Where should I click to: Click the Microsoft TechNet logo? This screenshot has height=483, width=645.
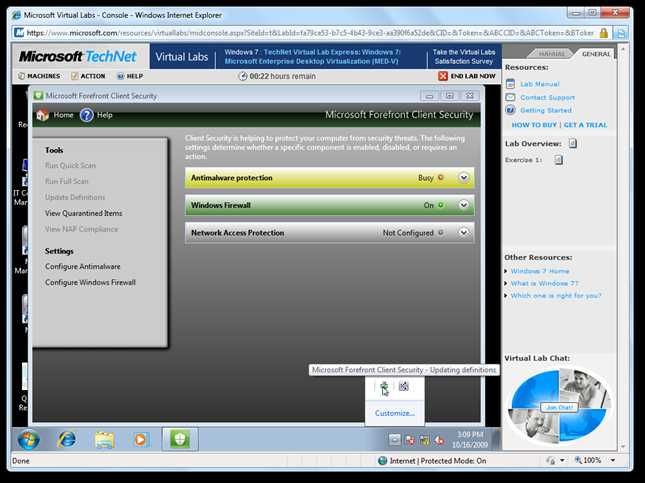pyautogui.click(x=78, y=56)
